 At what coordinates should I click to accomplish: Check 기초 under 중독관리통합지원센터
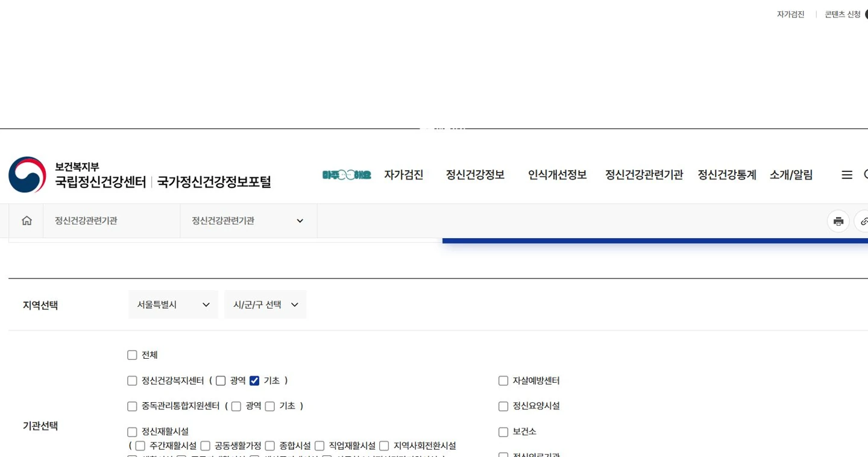tap(270, 406)
